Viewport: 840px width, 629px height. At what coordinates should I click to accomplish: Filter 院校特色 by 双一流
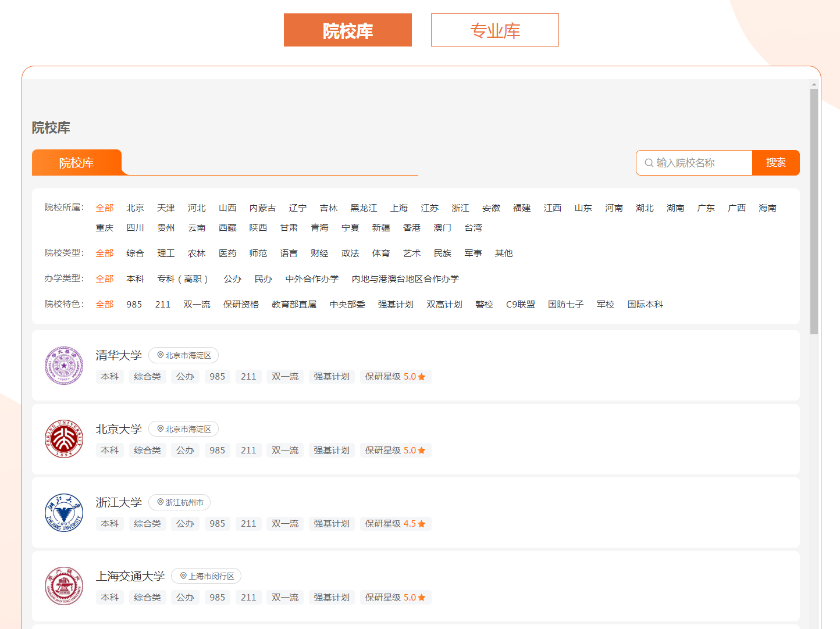[x=197, y=305]
